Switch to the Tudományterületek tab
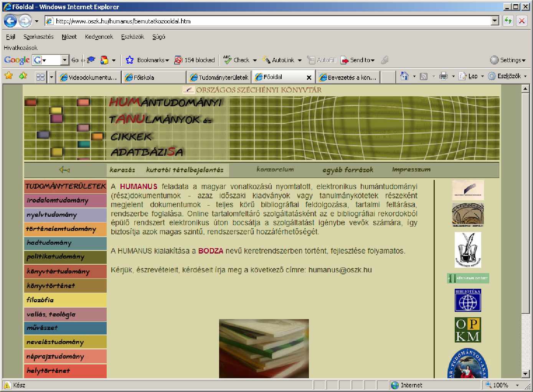The height and width of the screenshot is (392, 533). coord(219,77)
